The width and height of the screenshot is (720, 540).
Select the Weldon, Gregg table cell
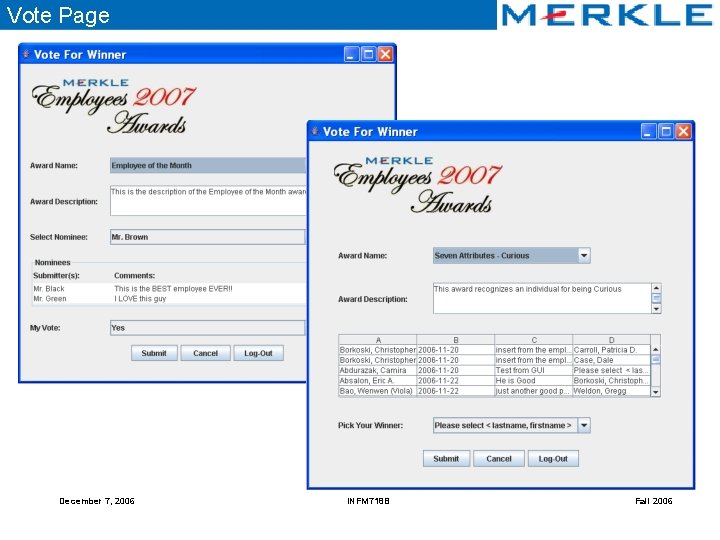(x=612, y=391)
